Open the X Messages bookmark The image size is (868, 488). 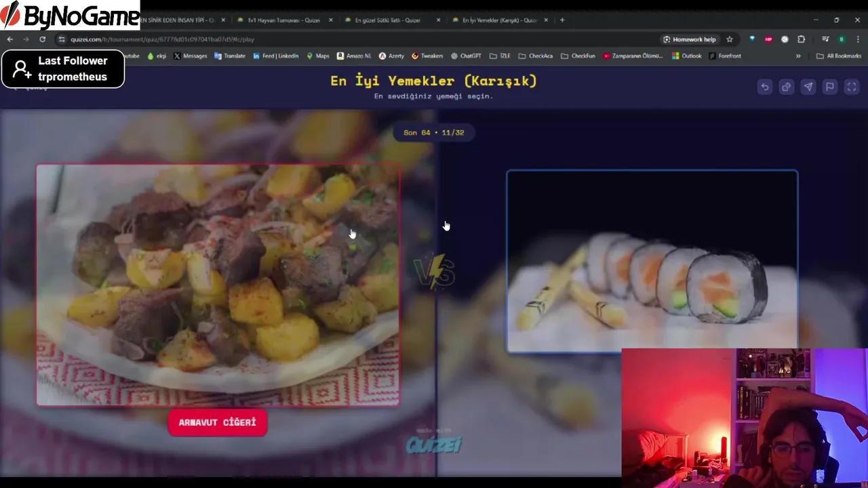click(x=191, y=56)
